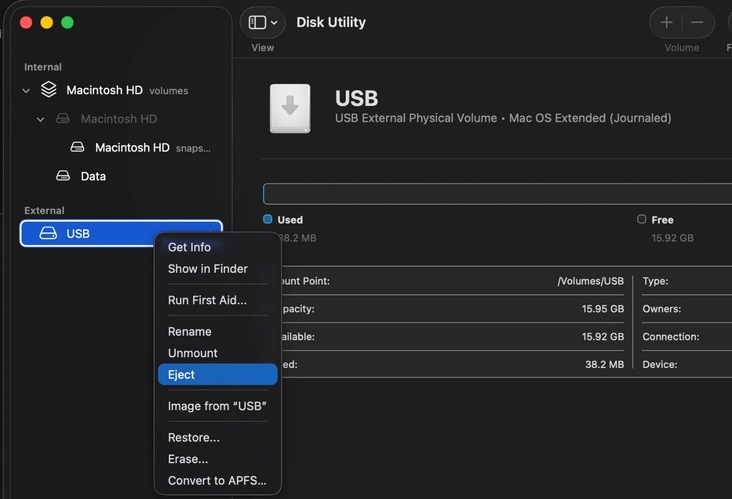Open the View sidebar toggle icon
This screenshot has height=499, width=732.
click(257, 22)
